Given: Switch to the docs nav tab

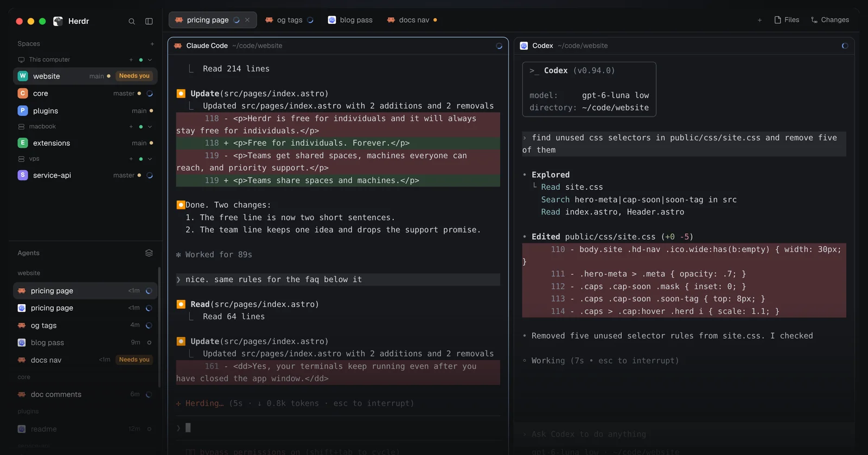Looking at the screenshot, I should coord(412,20).
